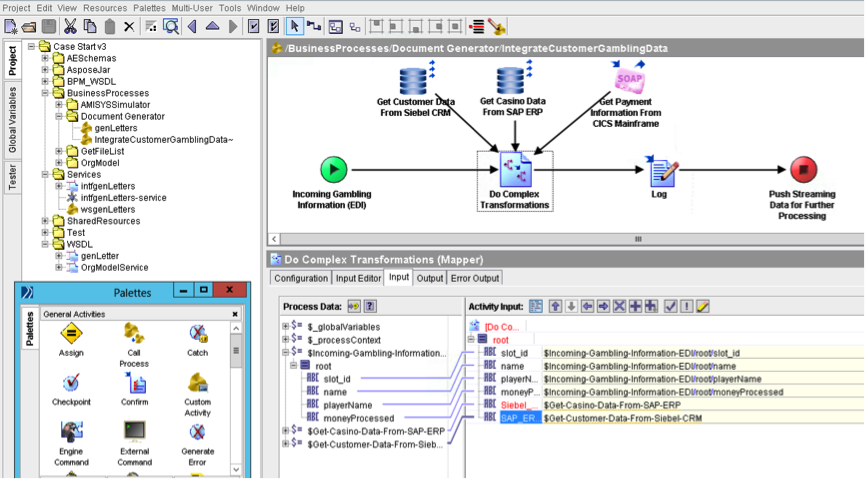Click the Palettes vertical scrollbar thumb
The image size is (865, 479).
pos(236,351)
